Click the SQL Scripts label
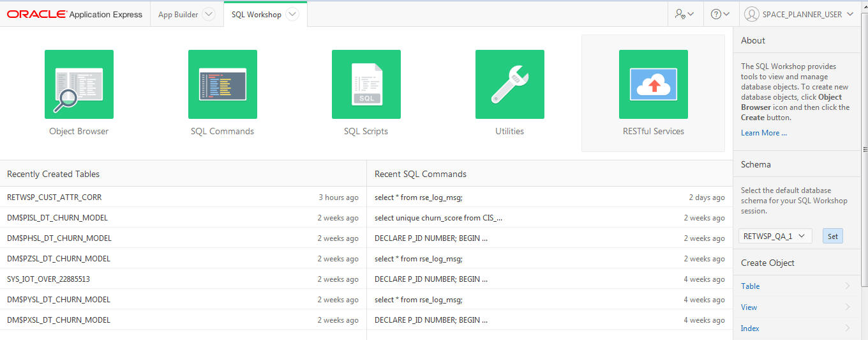868x340 pixels. coord(366,131)
